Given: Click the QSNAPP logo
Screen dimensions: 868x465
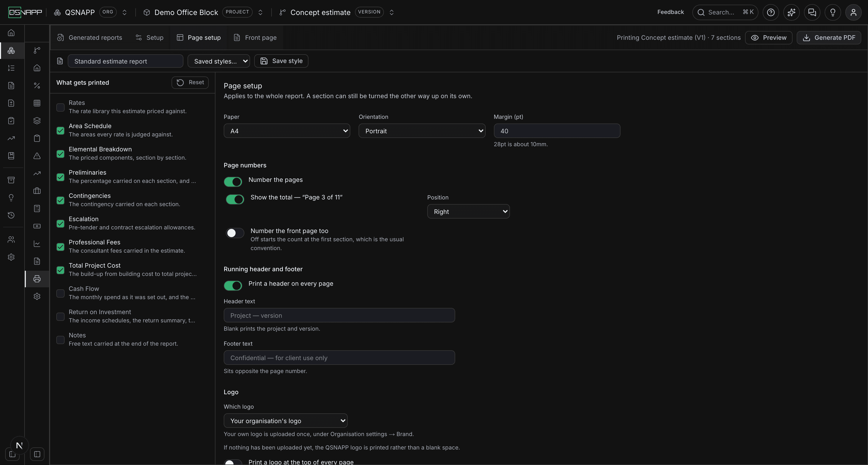Looking at the screenshot, I should (x=25, y=12).
